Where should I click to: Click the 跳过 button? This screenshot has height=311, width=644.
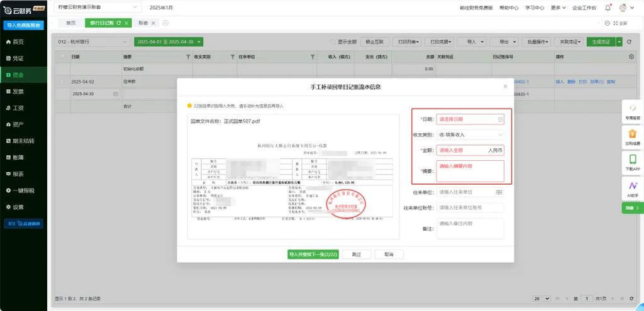pyautogui.click(x=357, y=254)
